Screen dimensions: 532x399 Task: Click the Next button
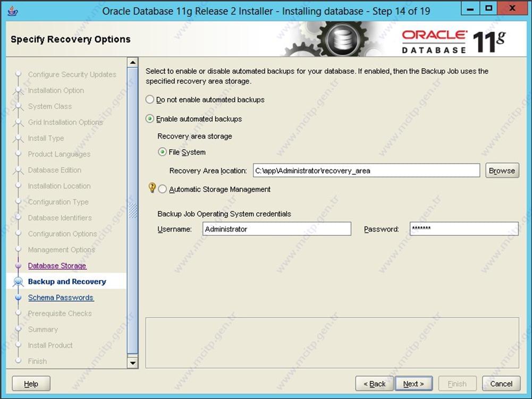tap(413, 384)
